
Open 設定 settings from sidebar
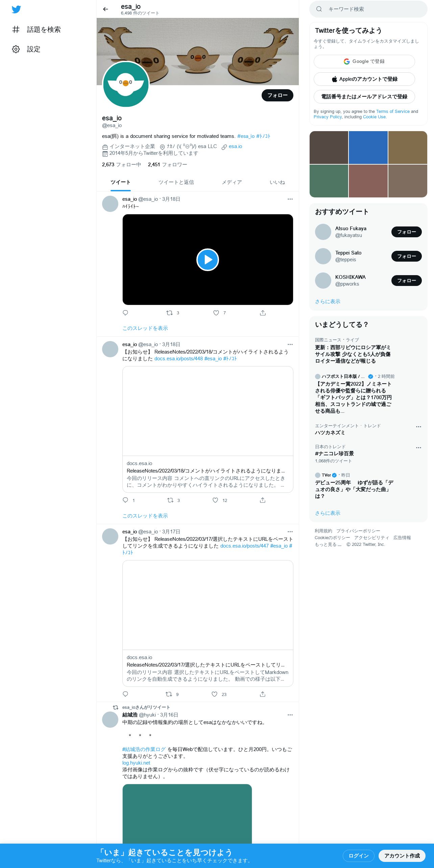coord(26,49)
